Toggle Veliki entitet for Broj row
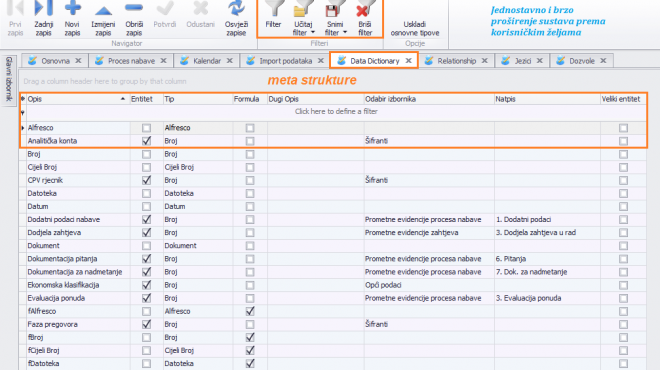The height and width of the screenshot is (370, 660). (x=623, y=154)
